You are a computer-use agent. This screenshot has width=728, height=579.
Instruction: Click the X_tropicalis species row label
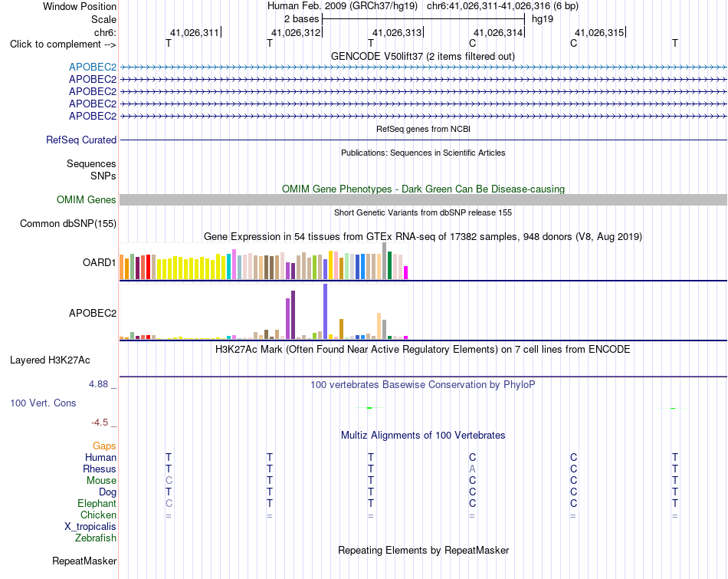[90, 527]
